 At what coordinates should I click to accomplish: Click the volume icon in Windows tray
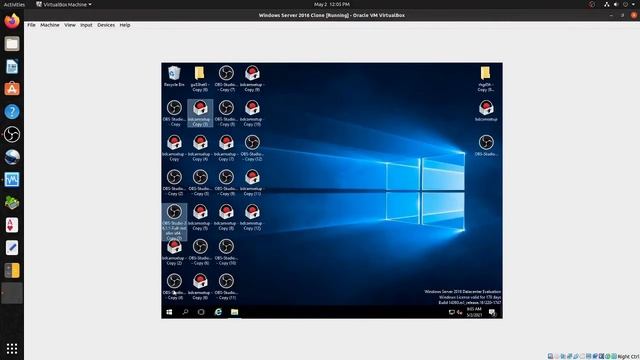[460, 312]
